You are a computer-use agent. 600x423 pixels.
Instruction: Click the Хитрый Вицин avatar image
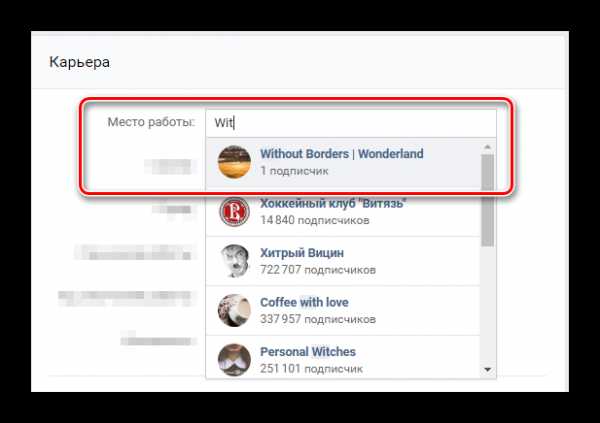234,261
